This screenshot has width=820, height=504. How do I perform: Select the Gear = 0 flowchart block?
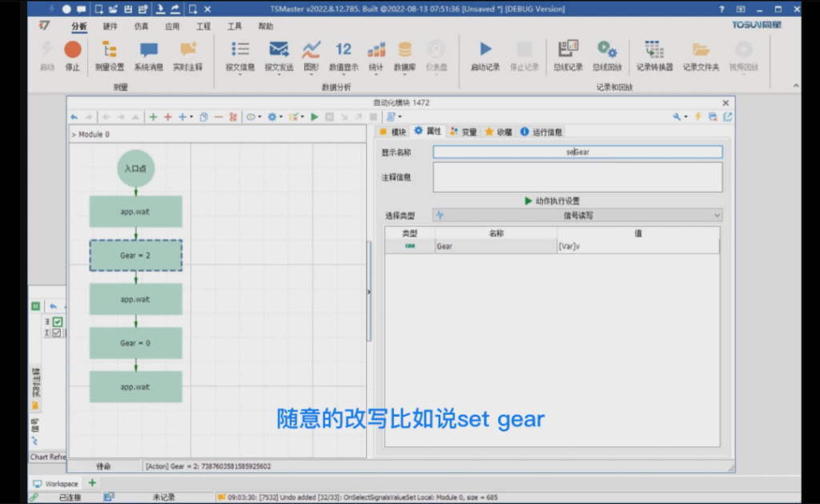point(135,342)
